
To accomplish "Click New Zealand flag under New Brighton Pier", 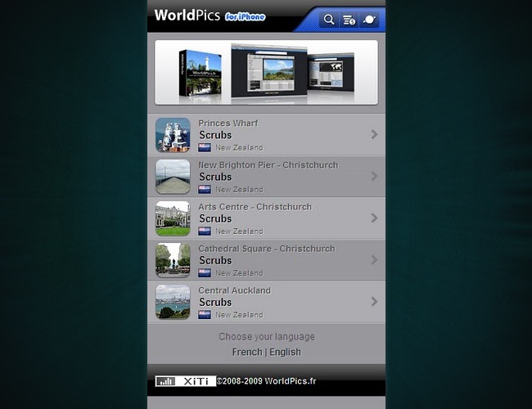I will point(205,189).
